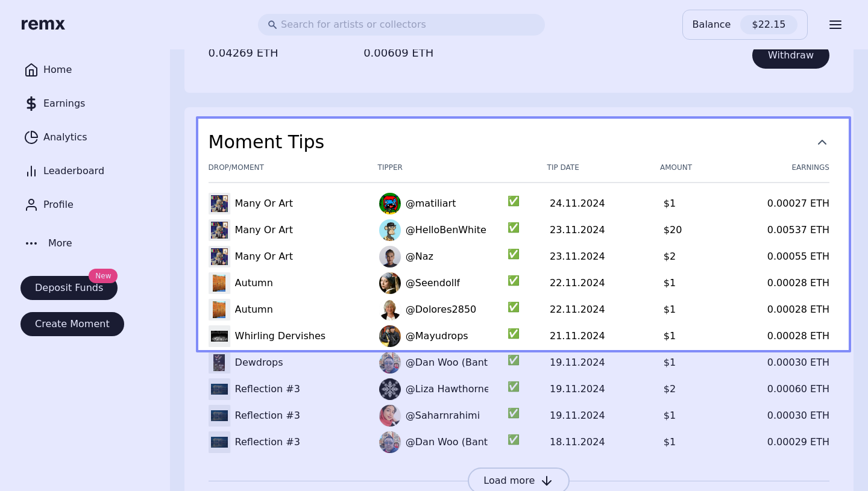
Task: Click the green checkmark in @HelloBenWhite row
Action: pyautogui.click(x=514, y=228)
